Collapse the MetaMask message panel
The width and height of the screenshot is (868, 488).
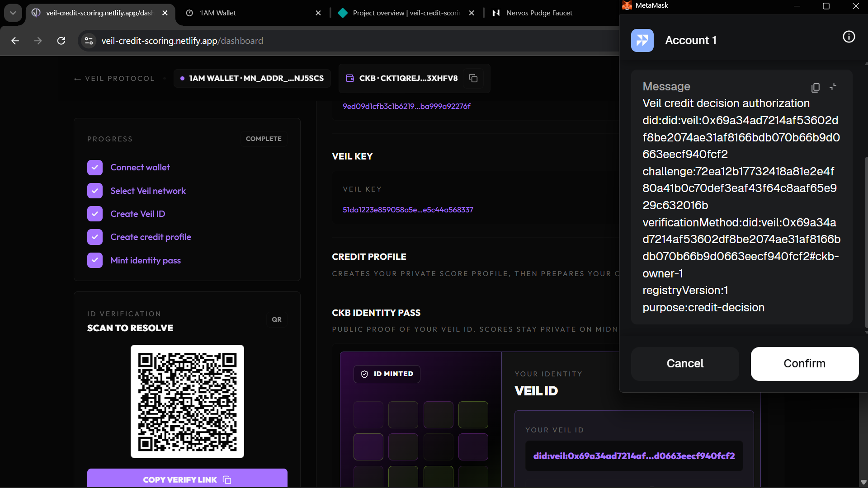[833, 87]
